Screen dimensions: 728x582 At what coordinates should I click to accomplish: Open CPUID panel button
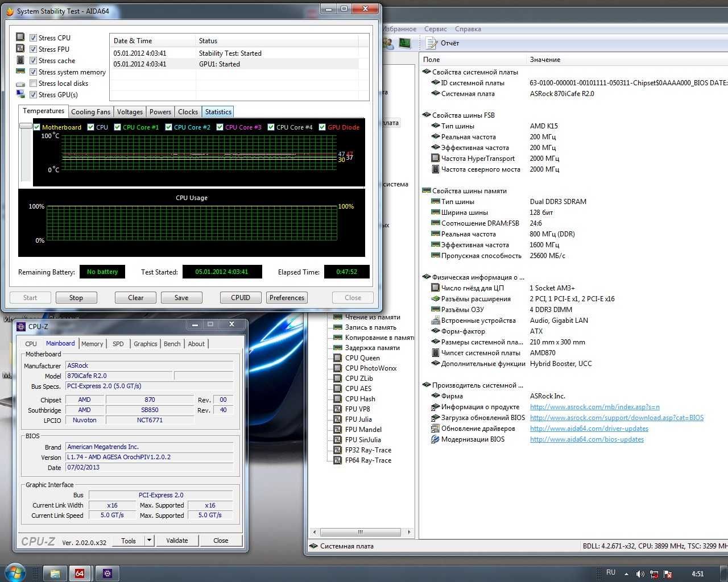click(241, 298)
